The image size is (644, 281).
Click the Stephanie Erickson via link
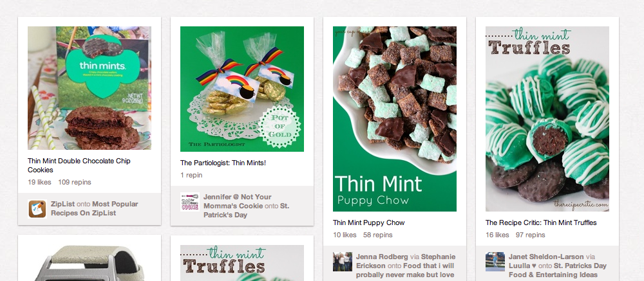[x=406, y=261]
